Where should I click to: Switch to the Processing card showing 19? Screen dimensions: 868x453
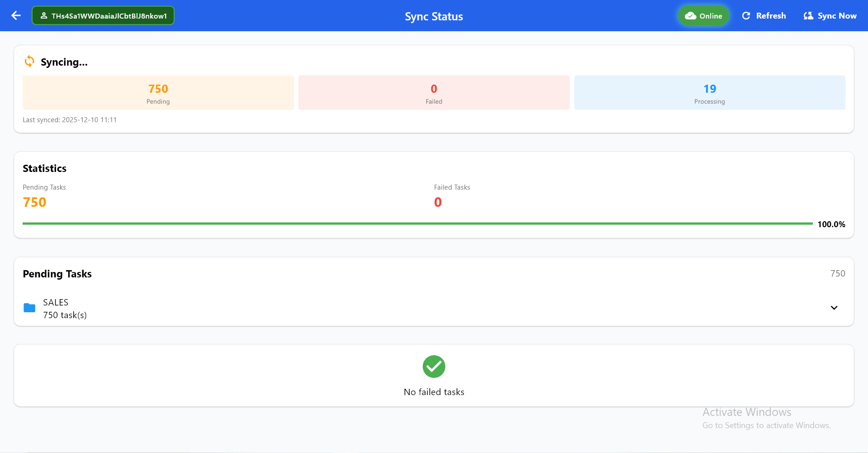click(x=709, y=92)
